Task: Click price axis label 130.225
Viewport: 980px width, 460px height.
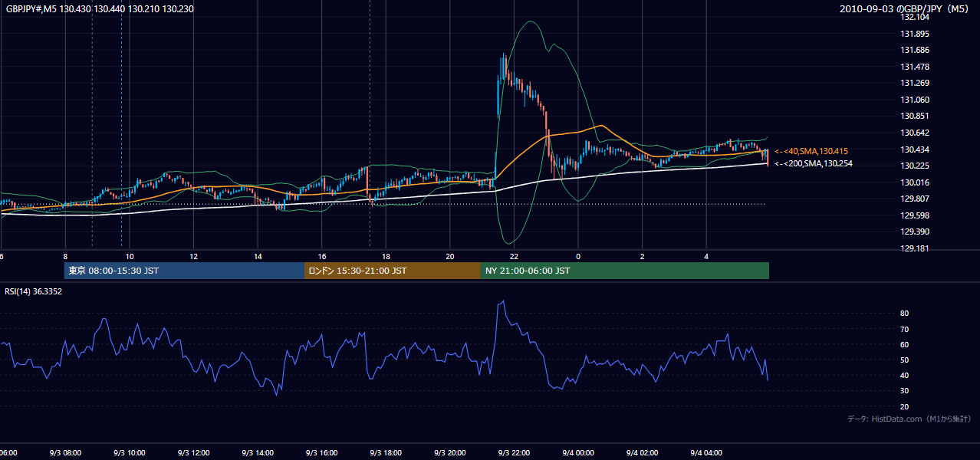Action: [x=916, y=166]
